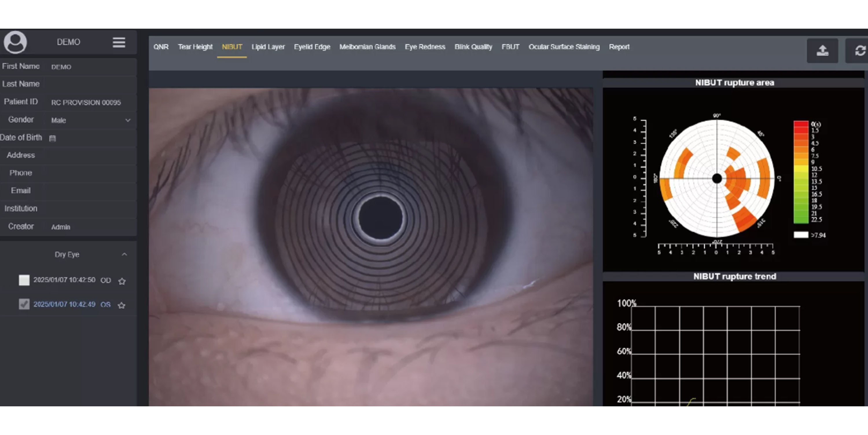
Task: Open the Meibomian Glands tab
Action: (367, 47)
